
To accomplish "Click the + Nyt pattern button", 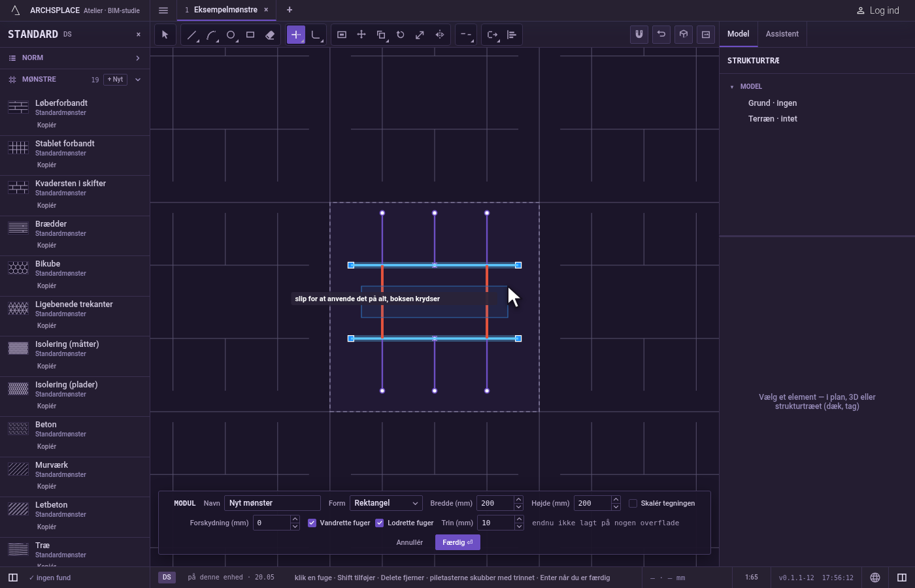I will click(x=115, y=80).
